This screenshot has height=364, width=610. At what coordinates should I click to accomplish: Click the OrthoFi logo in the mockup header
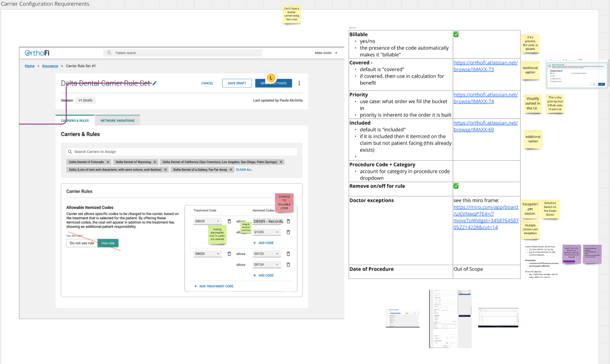(x=37, y=53)
